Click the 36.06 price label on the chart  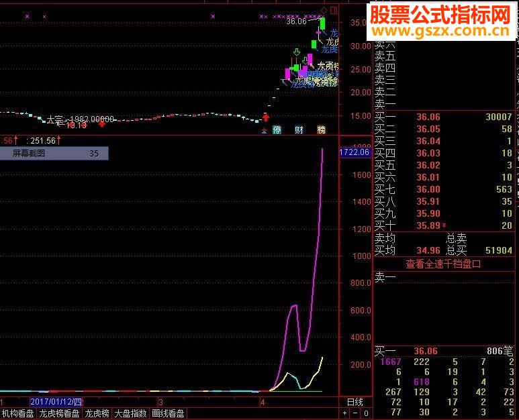tap(296, 21)
